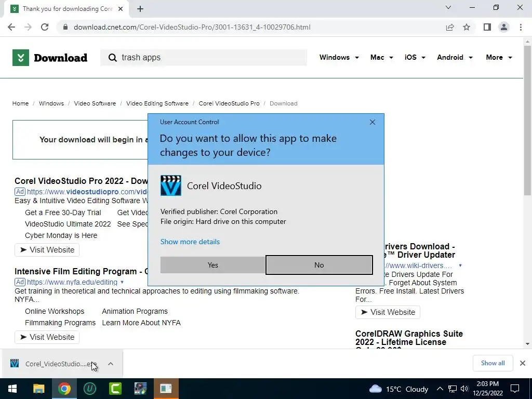
Task: Click the search magnifier icon
Action: coord(112,58)
